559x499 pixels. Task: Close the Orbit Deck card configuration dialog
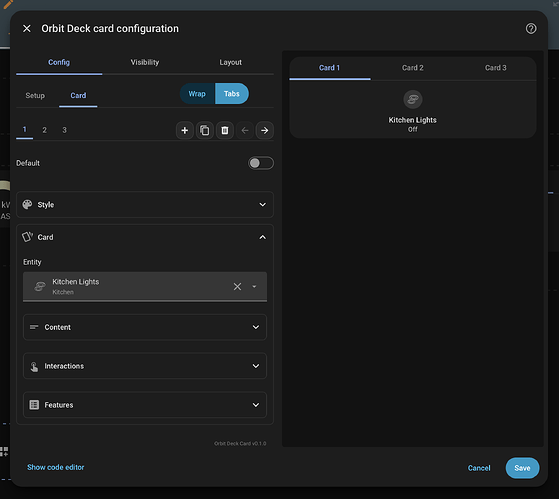(27, 29)
